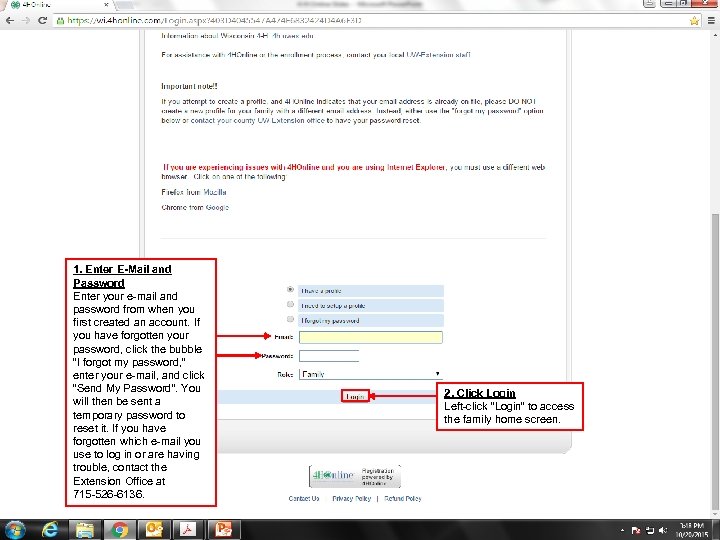Select the 'I forgot my password' radio button
Viewport: 720px width, 540px height.
coord(290,319)
